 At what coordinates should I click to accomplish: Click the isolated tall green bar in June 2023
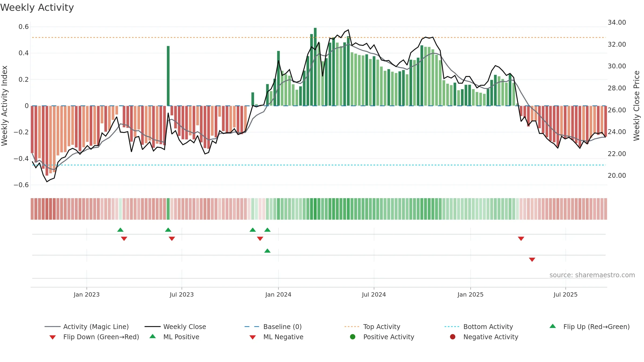coord(168,76)
